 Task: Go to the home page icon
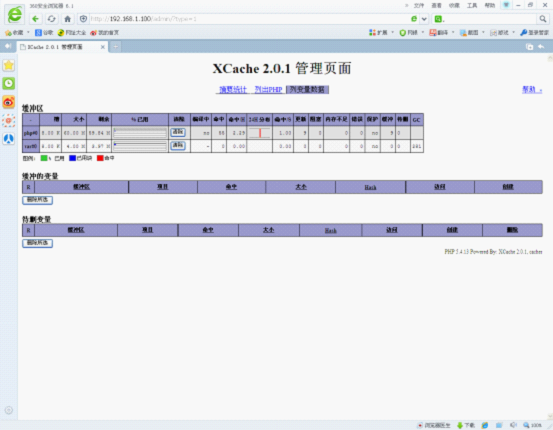(x=67, y=19)
